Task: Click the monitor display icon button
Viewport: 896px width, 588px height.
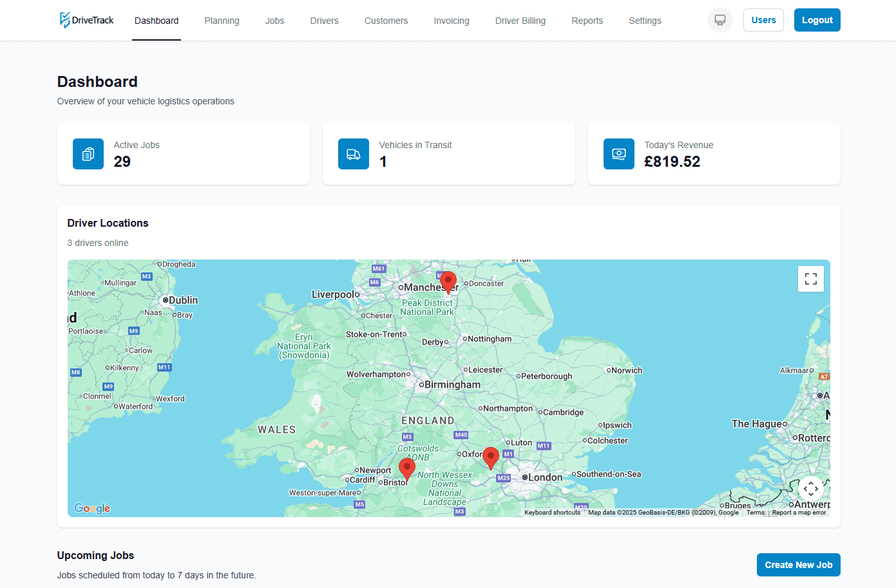Action: tap(720, 20)
